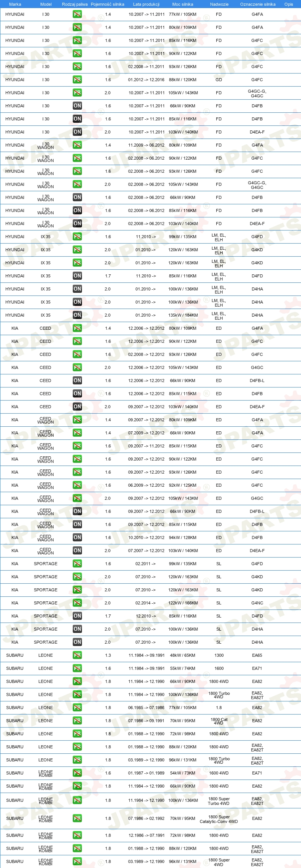301x868 pixels.
Task: Click the Rodzaj paliwa column header
Action: (75, 4)
